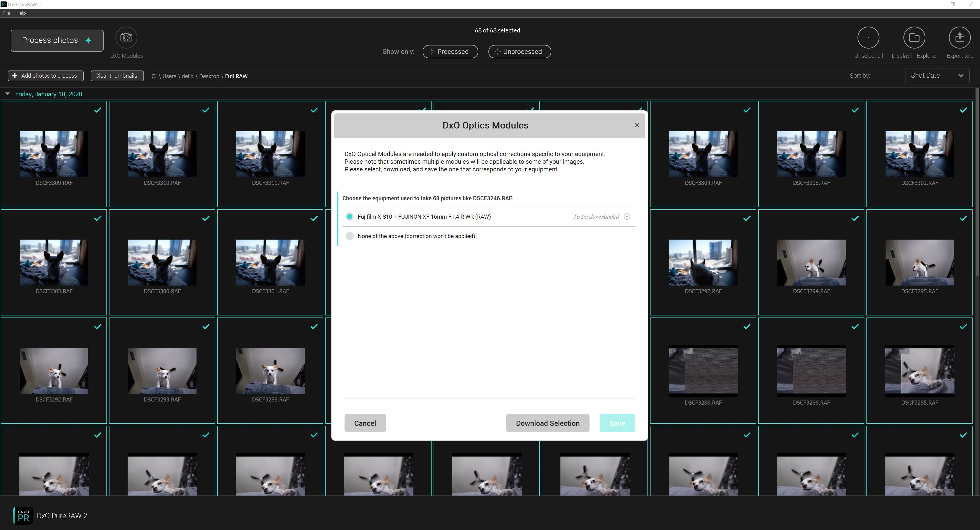Click the 'Fuji RAW' breadcrumb folder
This screenshot has width=980, height=530.
click(236, 76)
